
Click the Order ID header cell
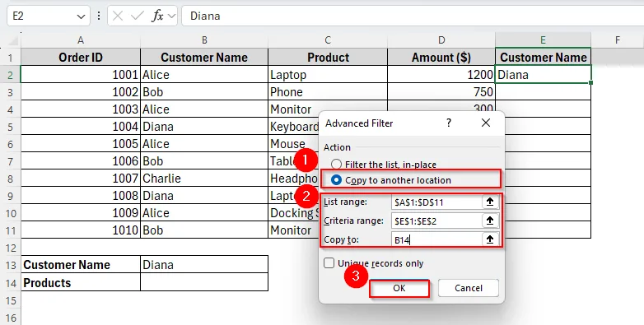[x=81, y=58]
